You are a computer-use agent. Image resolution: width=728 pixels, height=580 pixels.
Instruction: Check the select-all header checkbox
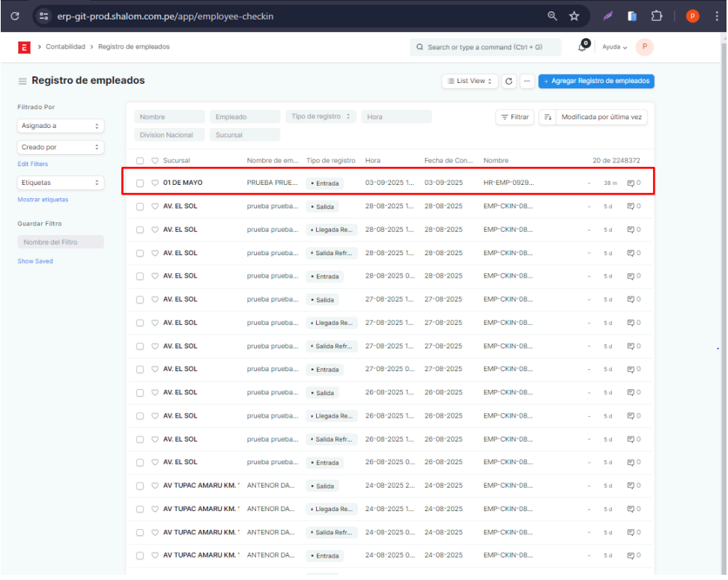(x=140, y=161)
